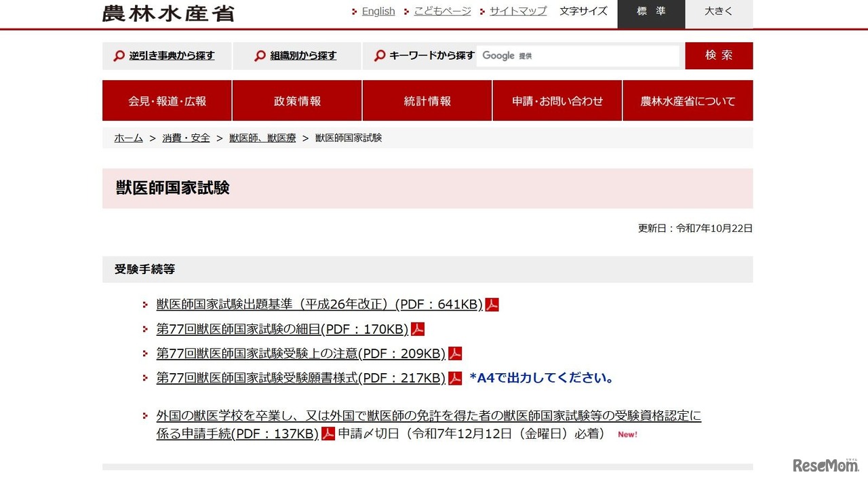Screen dimensions: 868x481
Task: Open the 申請・お問い合わせ navigation tab
Action: click(557, 100)
